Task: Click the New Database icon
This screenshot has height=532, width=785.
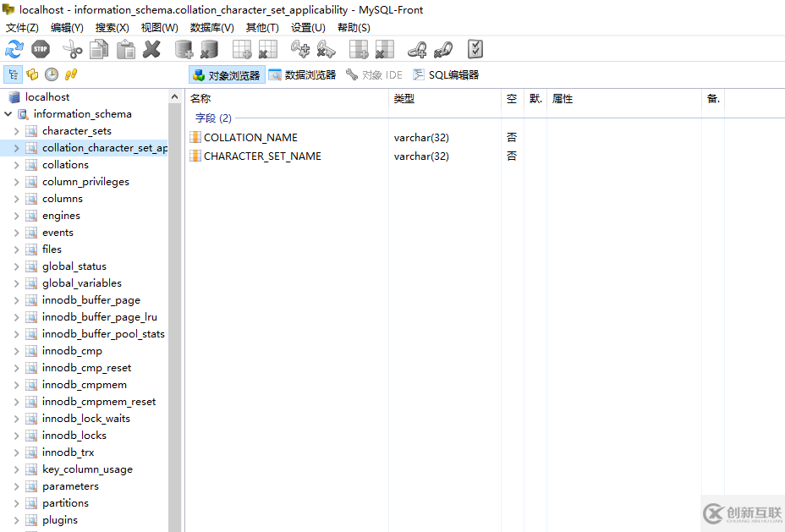Action: (184, 49)
